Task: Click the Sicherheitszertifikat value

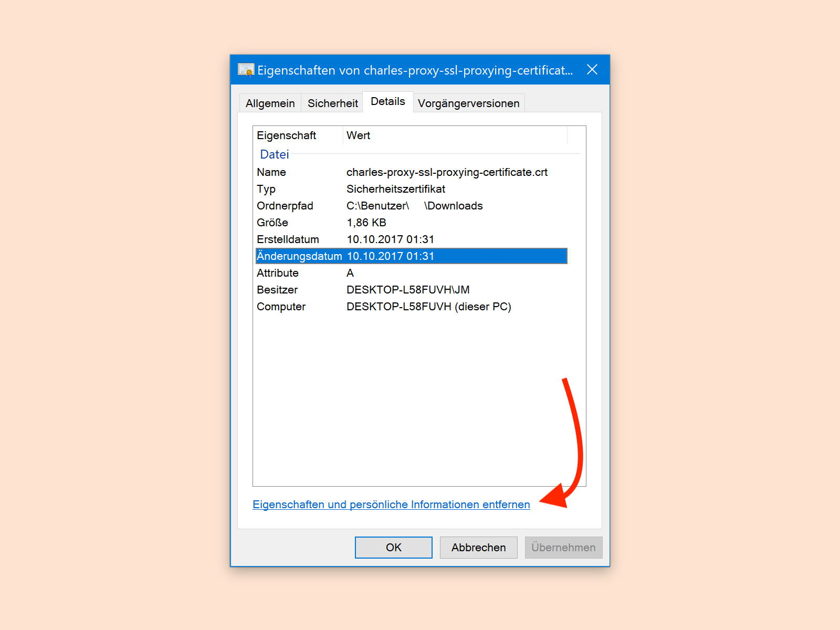Action: click(x=395, y=189)
